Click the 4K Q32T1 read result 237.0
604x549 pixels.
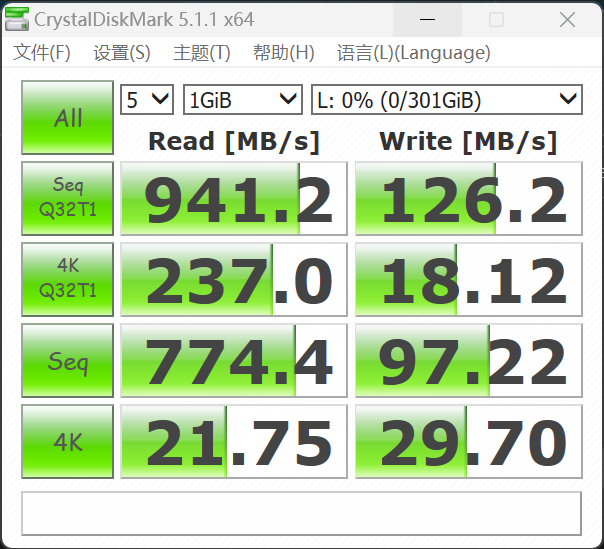(234, 279)
